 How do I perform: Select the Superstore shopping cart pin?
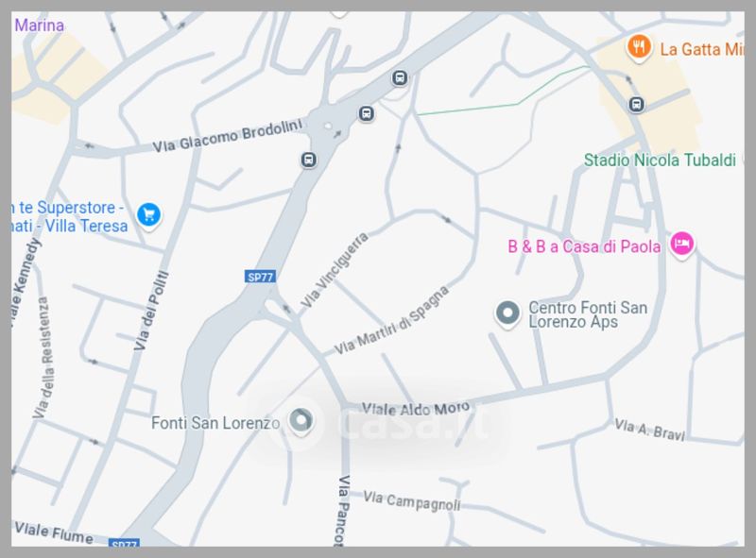coord(148,215)
